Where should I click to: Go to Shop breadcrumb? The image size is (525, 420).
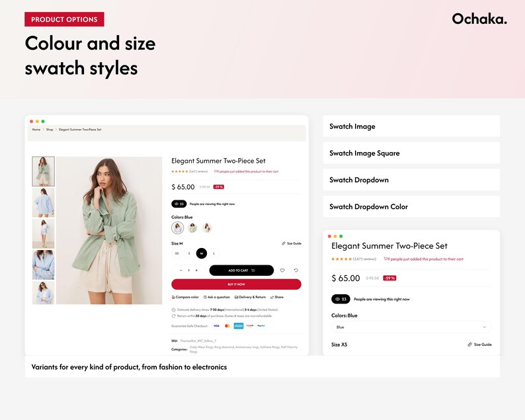pyautogui.click(x=50, y=130)
